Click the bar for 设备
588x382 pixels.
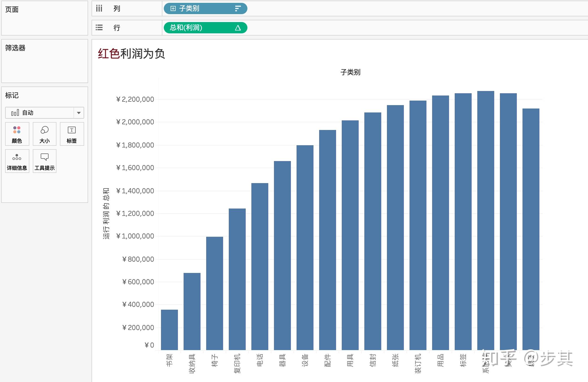pyautogui.click(x=305, y=248)
